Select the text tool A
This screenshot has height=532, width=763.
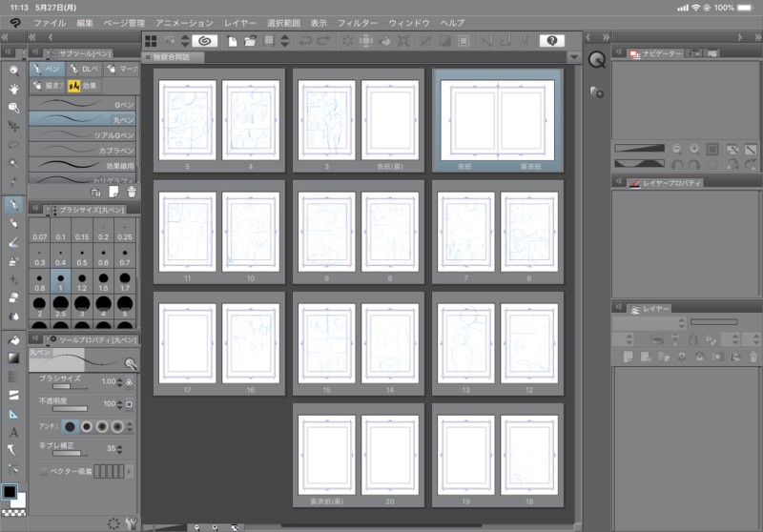click(13, 432)
